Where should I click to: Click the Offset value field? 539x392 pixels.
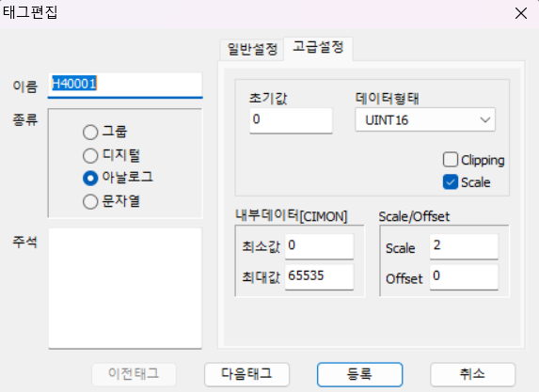point(464,276)
